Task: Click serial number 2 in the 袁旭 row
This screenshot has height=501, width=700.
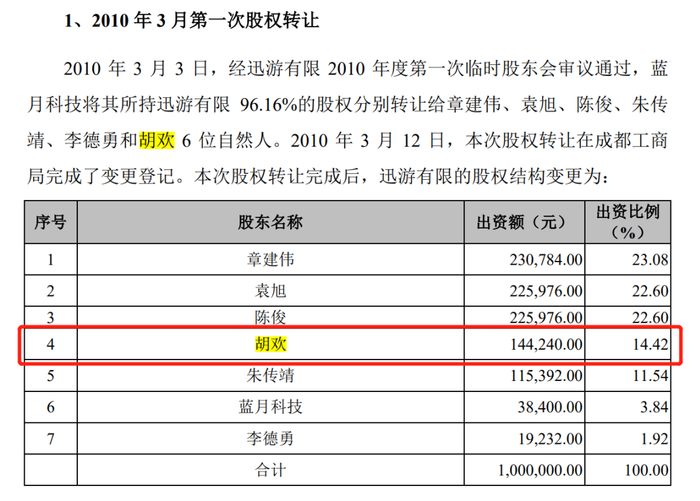Action: tap(50, 291)
